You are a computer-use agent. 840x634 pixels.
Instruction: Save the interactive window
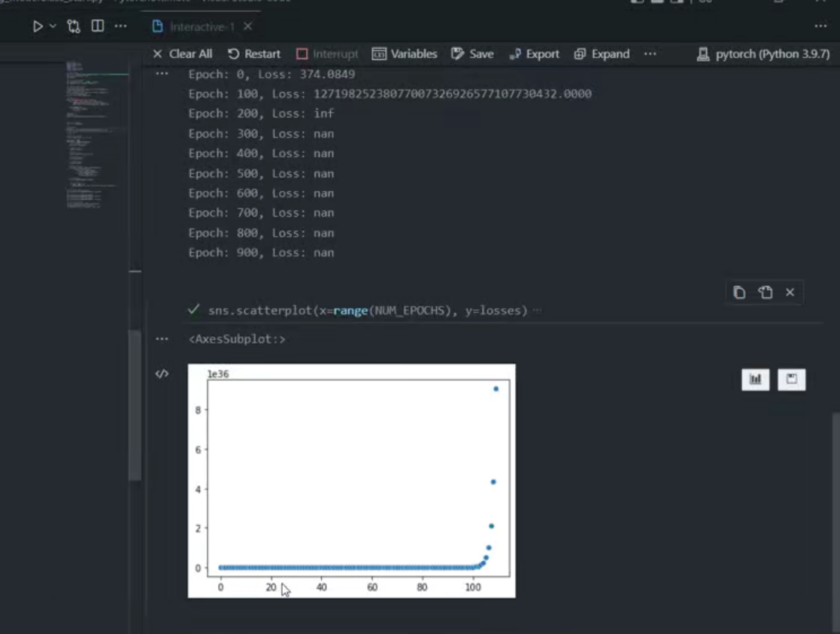pos(472,54)
